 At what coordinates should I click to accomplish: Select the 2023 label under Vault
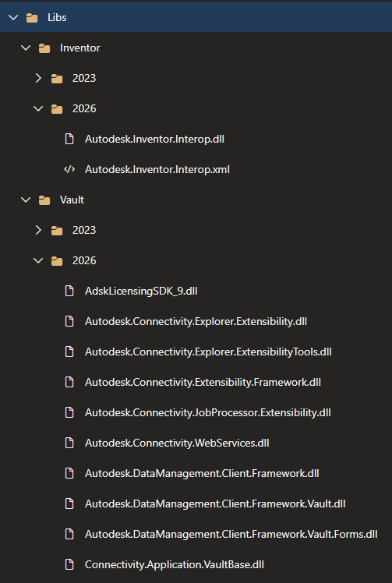coord(84,230)
